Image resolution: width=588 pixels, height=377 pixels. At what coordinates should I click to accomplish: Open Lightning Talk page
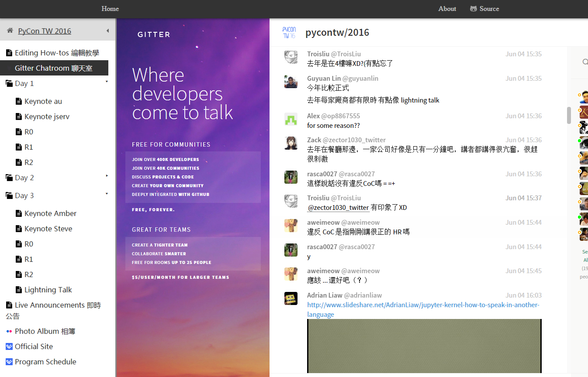(48, 290)
